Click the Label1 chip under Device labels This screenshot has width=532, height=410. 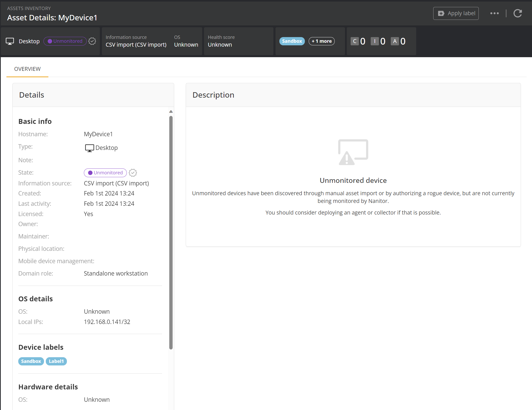click(x=56, y=361)
